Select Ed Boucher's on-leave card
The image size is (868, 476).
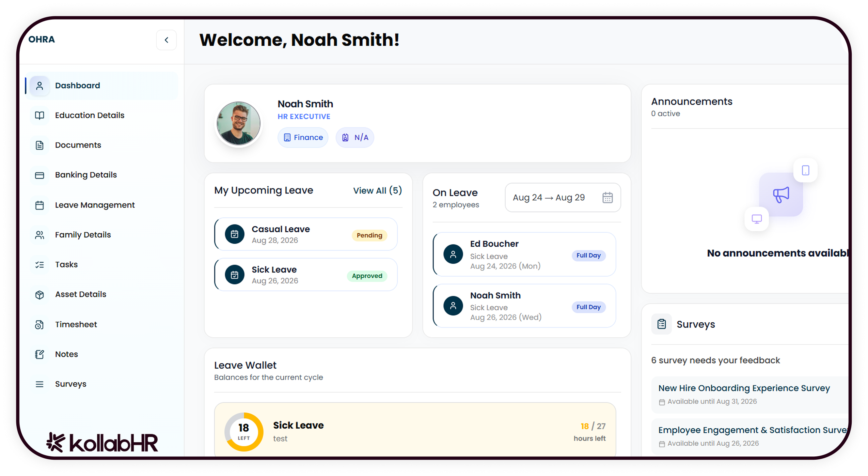(524, 254)
